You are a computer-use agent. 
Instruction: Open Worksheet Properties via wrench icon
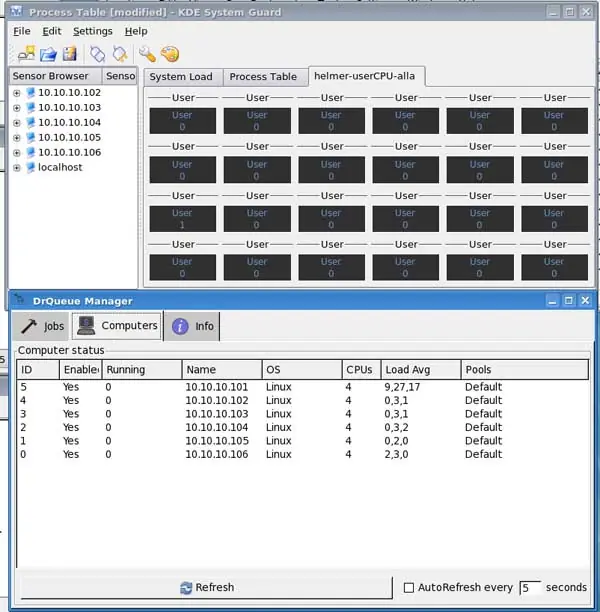pos(147,54)
